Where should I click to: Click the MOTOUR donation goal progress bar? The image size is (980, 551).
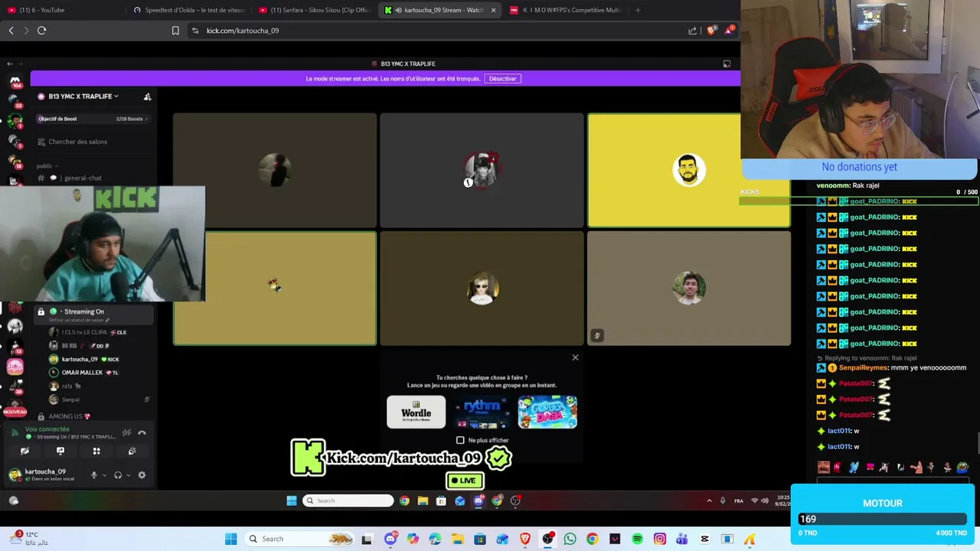pos(882,519)
